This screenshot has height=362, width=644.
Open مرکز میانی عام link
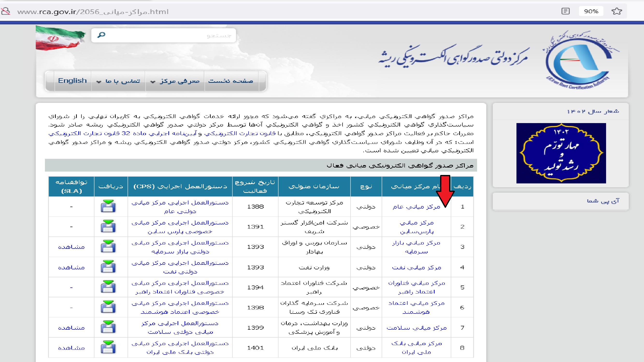coord(416,207)
